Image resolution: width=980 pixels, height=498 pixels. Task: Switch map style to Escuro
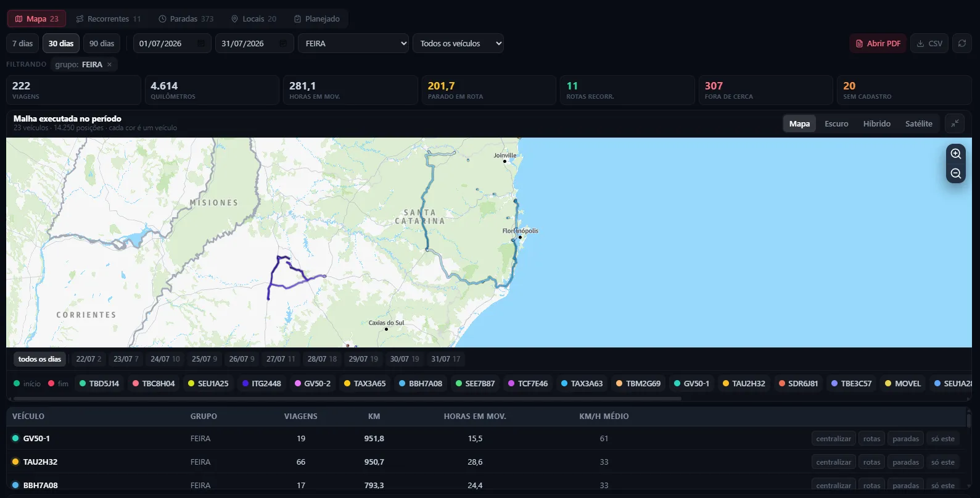pos(836,123)
